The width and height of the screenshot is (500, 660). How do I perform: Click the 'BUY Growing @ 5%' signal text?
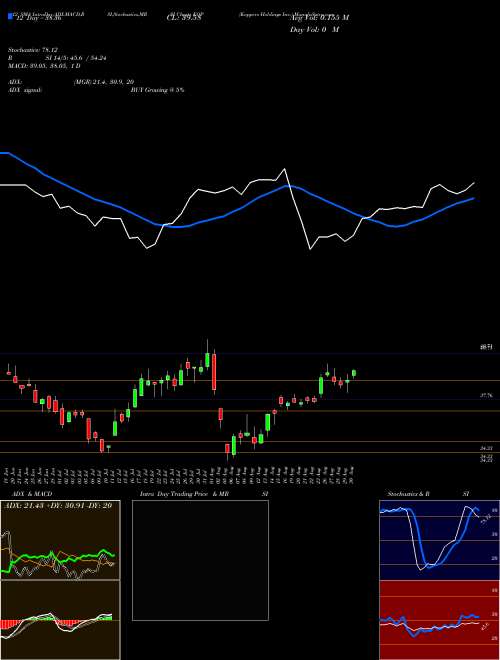(x=157, y=90)
